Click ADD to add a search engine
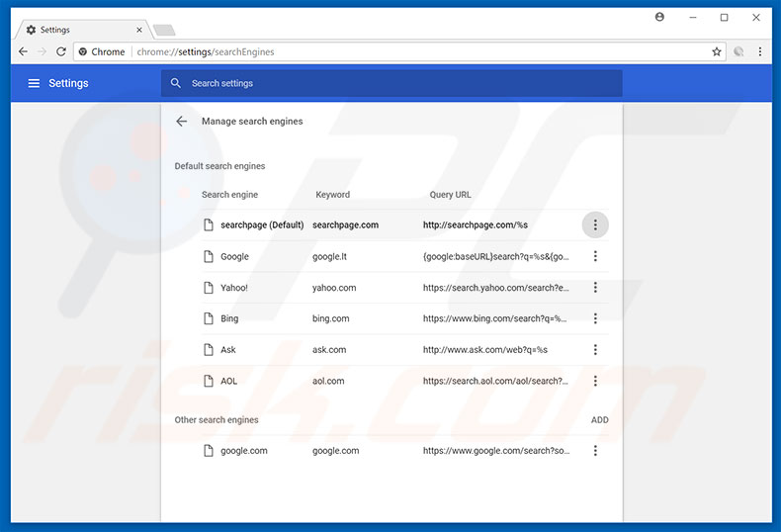Viewport: 781px width, 532px height. [x=600, y=420]
